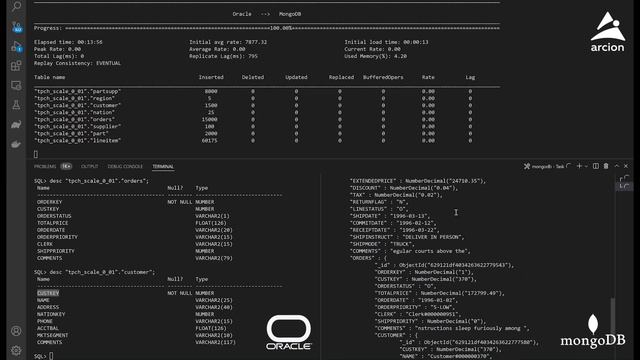Open the Docker whale view
Screen dimensions: 640x360
[16, 144]
